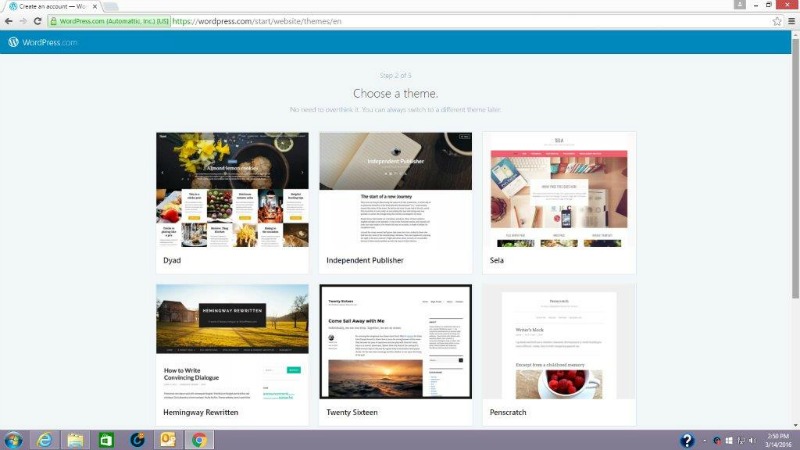Open File Explorer from taskbar
The height and width of the screenshot is (450, 800).
pos(76,440)
